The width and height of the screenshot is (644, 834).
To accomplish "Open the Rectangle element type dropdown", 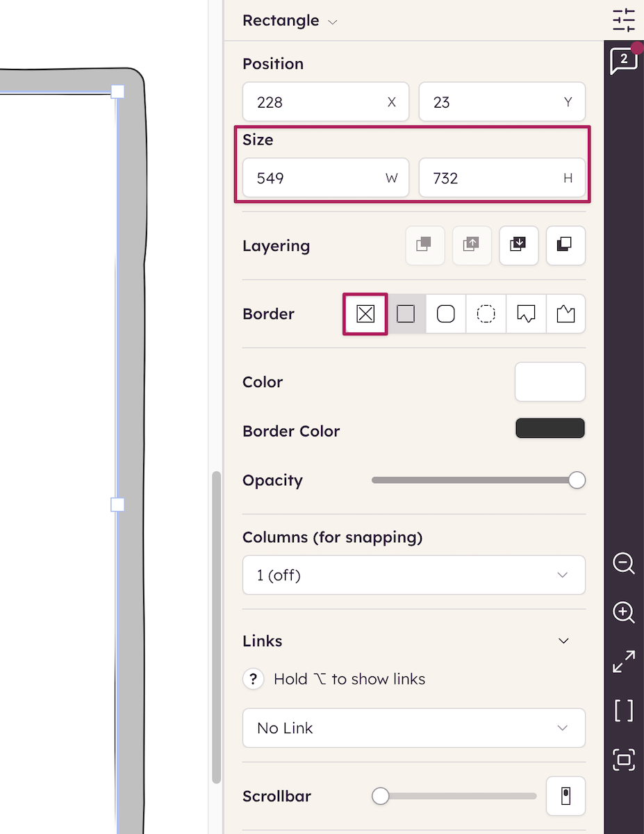I will (x=290, y=21).
